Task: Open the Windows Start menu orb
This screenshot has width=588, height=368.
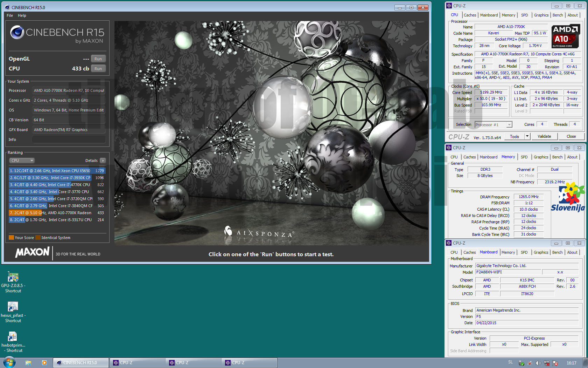Action: click(x=9, y=362)
